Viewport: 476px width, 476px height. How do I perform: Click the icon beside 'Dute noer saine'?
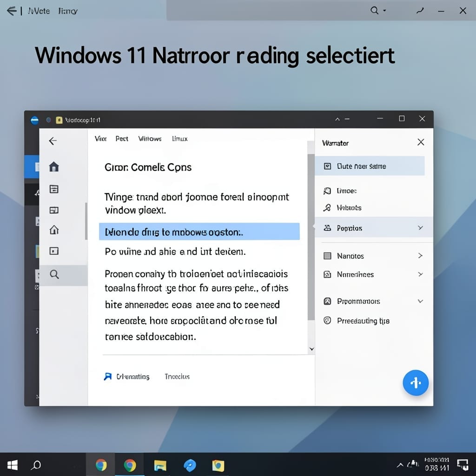coord(327,166)
